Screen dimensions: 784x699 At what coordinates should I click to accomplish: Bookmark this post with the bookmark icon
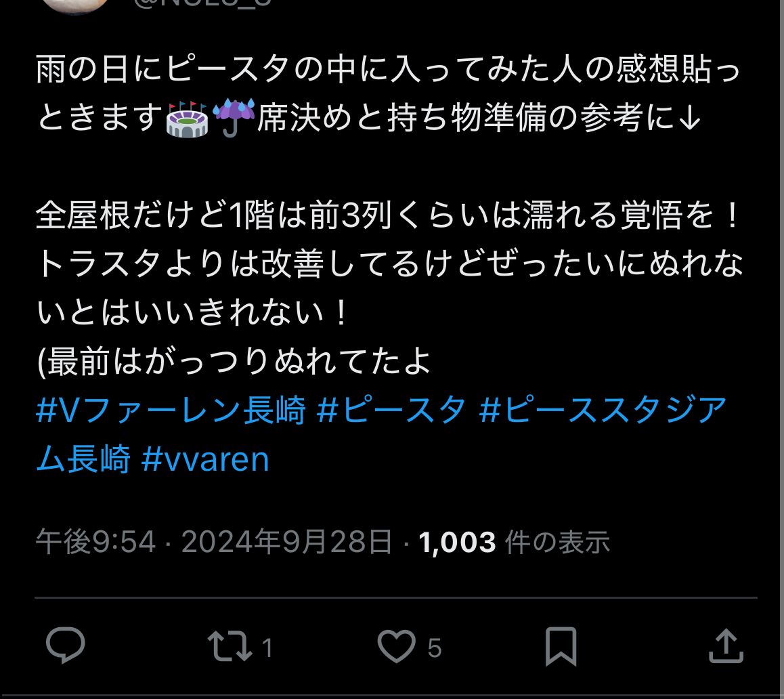pyautogui.click(x=561, y=646)
